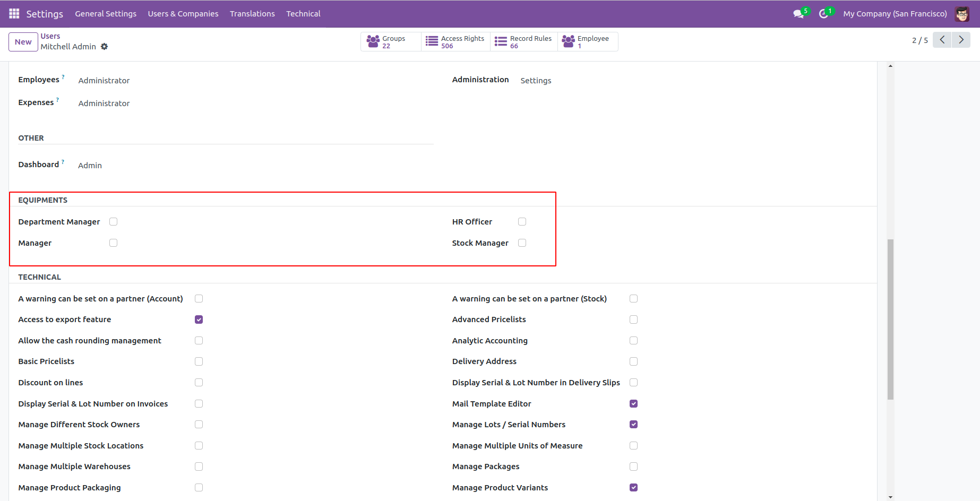Viewport: 980px width, 501px height.
Task: Open the gear actions icon beside Mitchell Admin
Action: point(105,47)
